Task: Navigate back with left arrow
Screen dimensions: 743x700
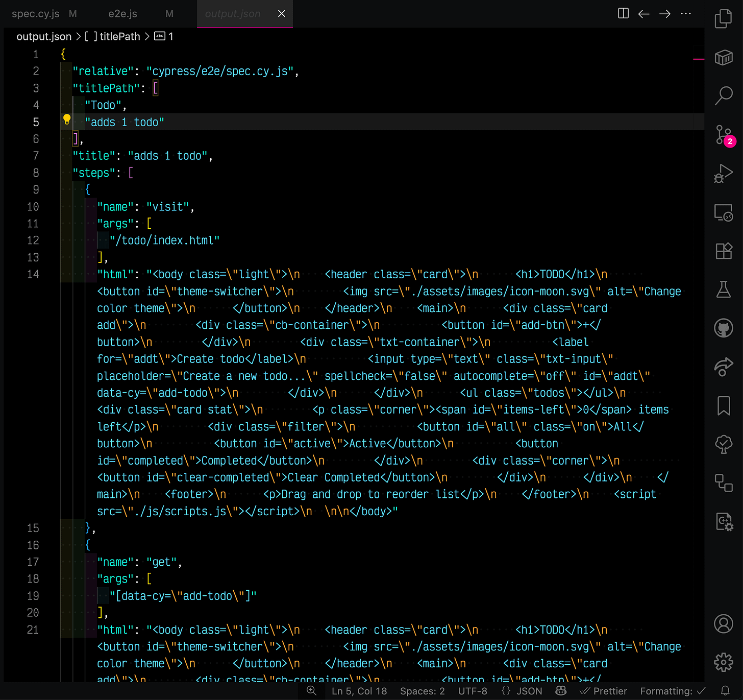Action: click(x=644, y=14)
